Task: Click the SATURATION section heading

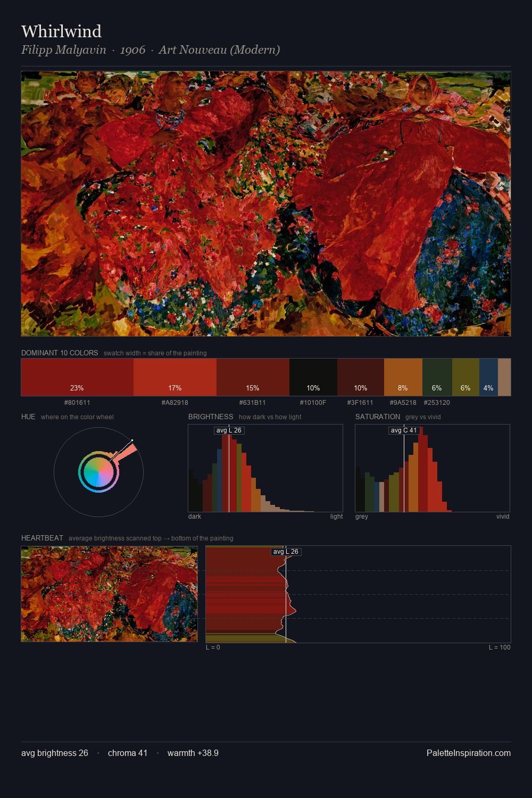Action: tap(378, 417)
